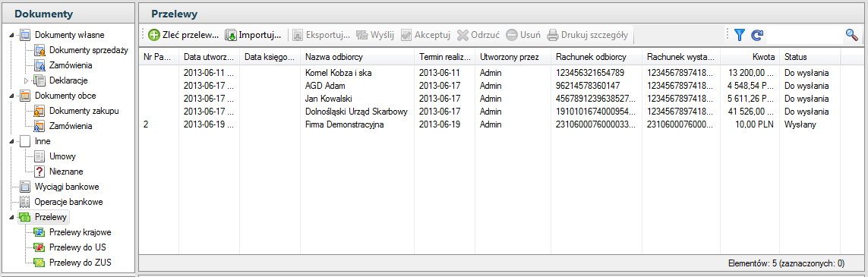Select Dokumenty własne in the tree
The image size is (868, 277).
[x=69, y=35]
